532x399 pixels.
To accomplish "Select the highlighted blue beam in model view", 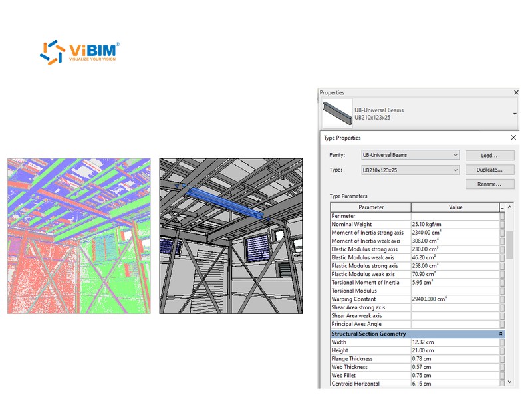I will click(223, 202).
